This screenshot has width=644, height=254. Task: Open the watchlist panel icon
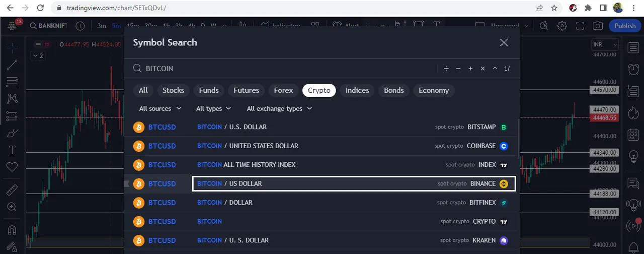(x=632, y=48)
